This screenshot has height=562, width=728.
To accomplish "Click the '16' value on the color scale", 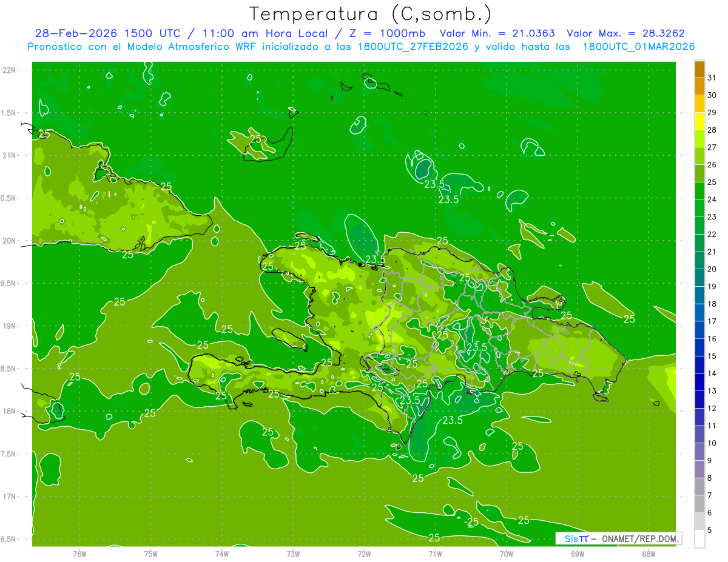I will click(x=712, y=338).
